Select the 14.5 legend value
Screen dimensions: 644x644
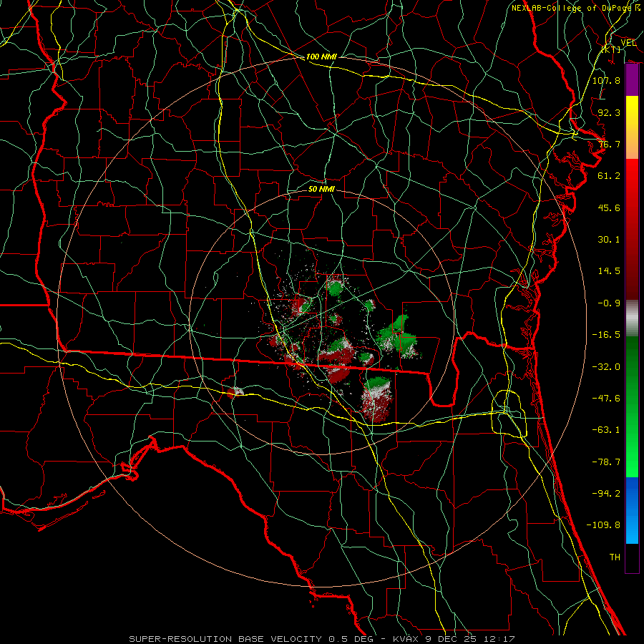[609, 271]
